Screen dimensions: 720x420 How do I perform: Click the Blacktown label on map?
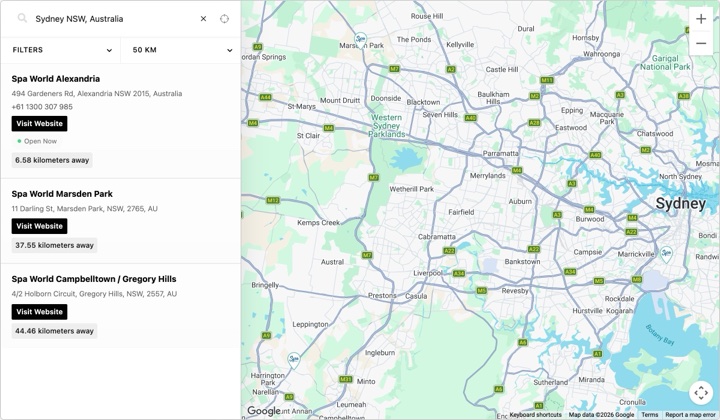coord(423,102)
